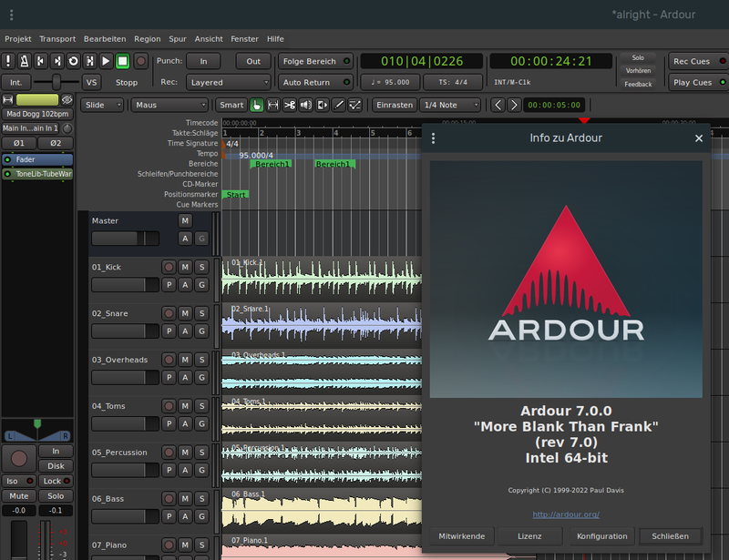The width and height of the screenshot is (729, 560).
Task: Click the green stop button
Action: 122,61
